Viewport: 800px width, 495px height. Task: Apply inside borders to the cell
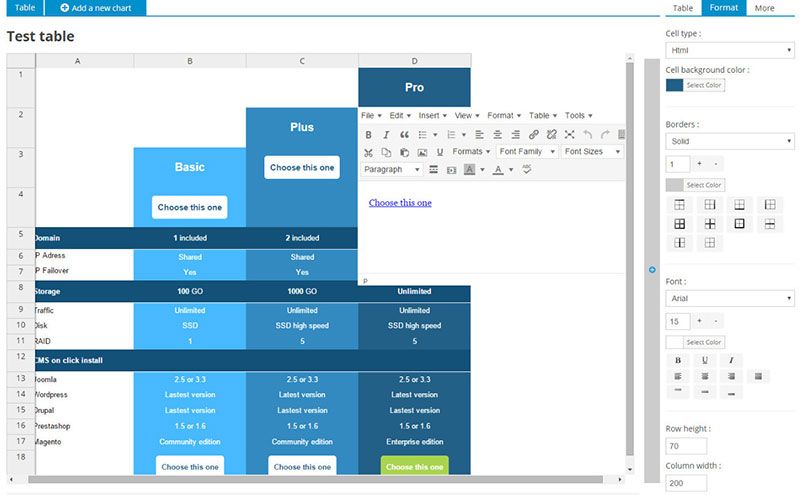pos(710,224)
